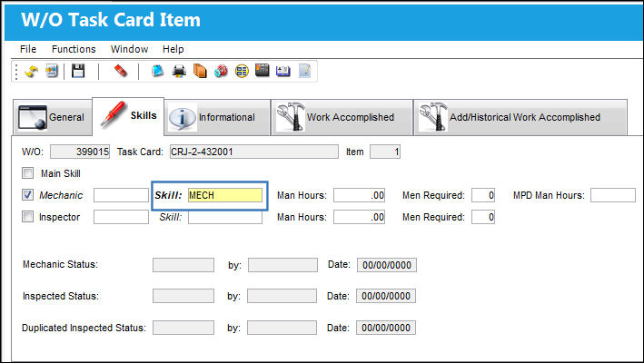Click the Duplicated Inspected Status Date field
Screen dimensions: 644x363
386,328
